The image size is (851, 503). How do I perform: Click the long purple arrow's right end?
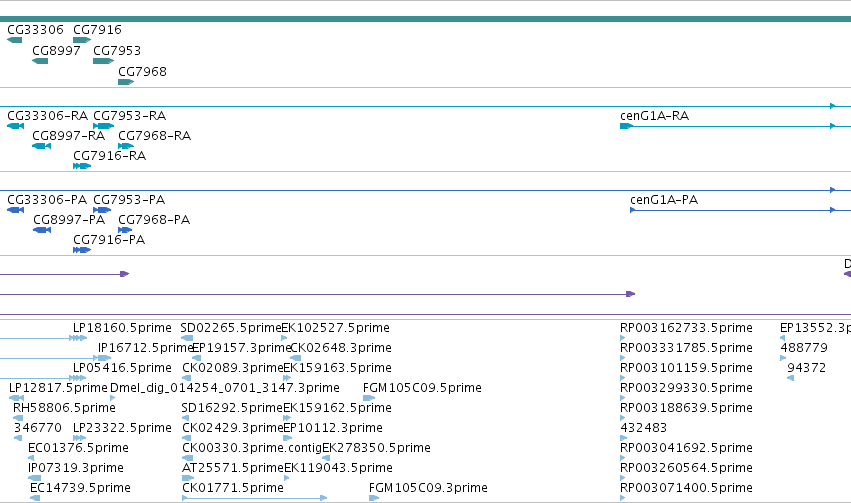[x=631, y=294]
